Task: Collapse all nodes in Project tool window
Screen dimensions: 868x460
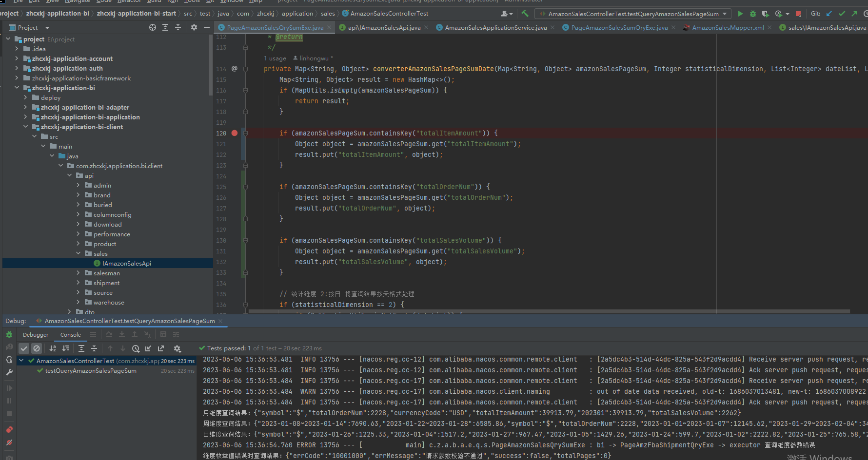Action: click(178, 27)
